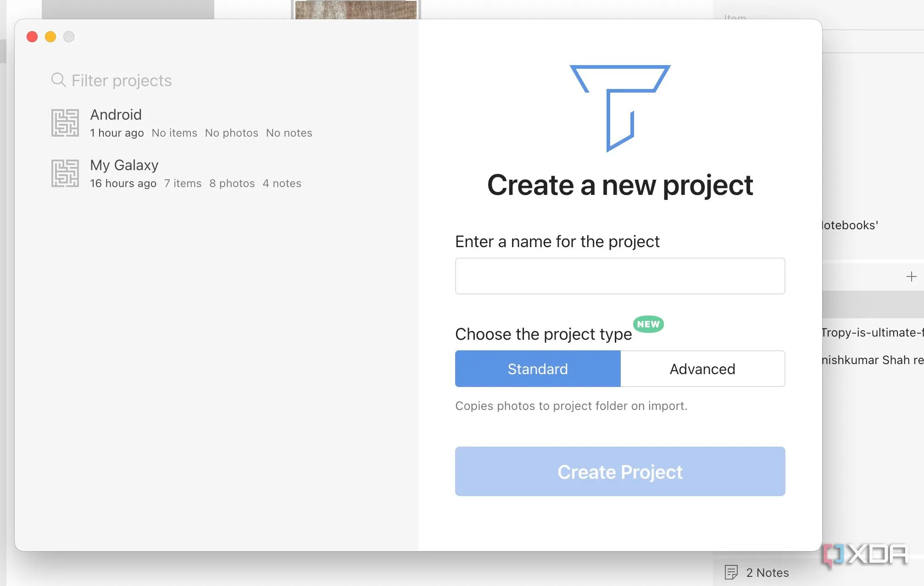Viewport: 924px width, 586px height.
Task: Click the plus icon in the background window
Action: 911,276
